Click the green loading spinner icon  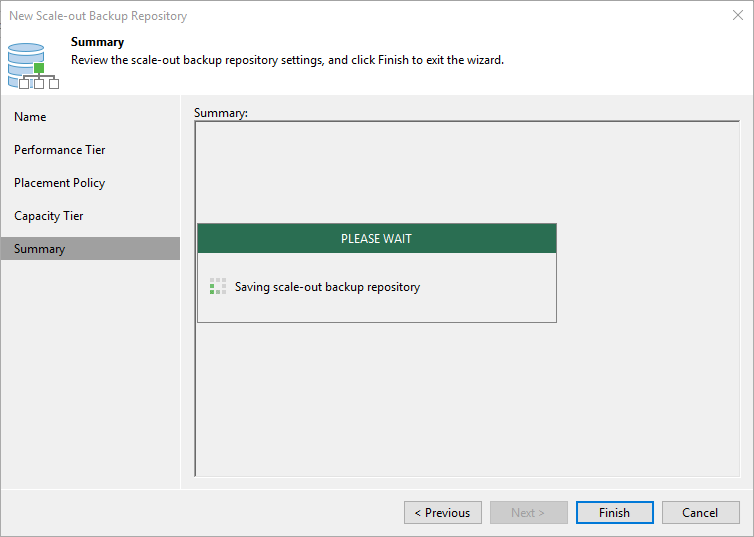pyautogui.click(x=217, y=287)
